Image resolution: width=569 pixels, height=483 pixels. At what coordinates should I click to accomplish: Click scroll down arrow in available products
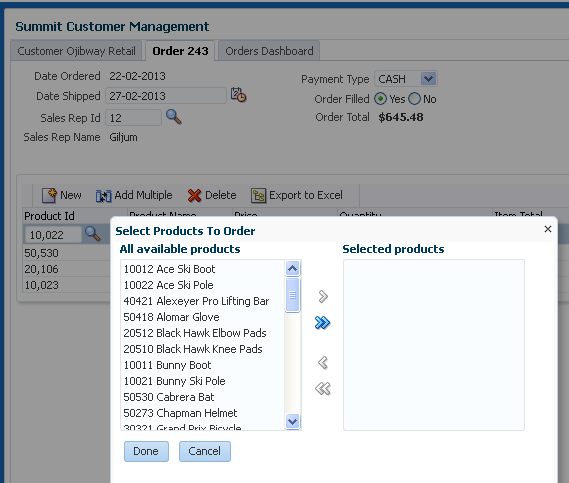[x=292, y=422]
